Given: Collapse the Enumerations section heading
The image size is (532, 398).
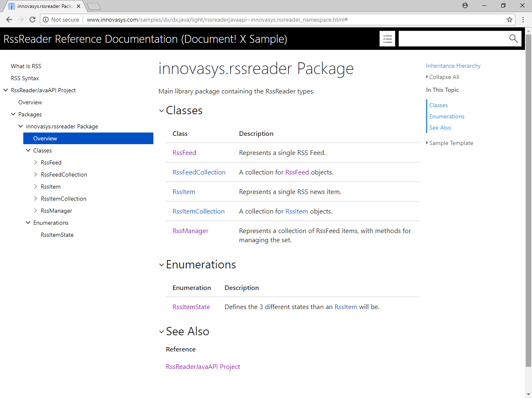Looking at the screenshot, I should point(162,265).
